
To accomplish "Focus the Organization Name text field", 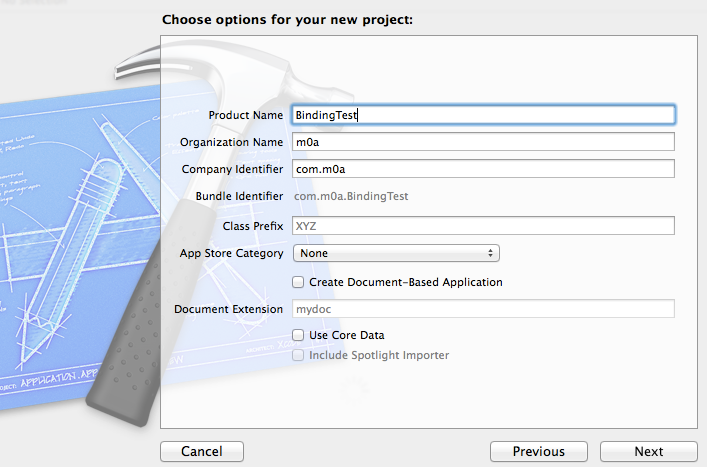I will pyautogui.click(x=483, y=142).
